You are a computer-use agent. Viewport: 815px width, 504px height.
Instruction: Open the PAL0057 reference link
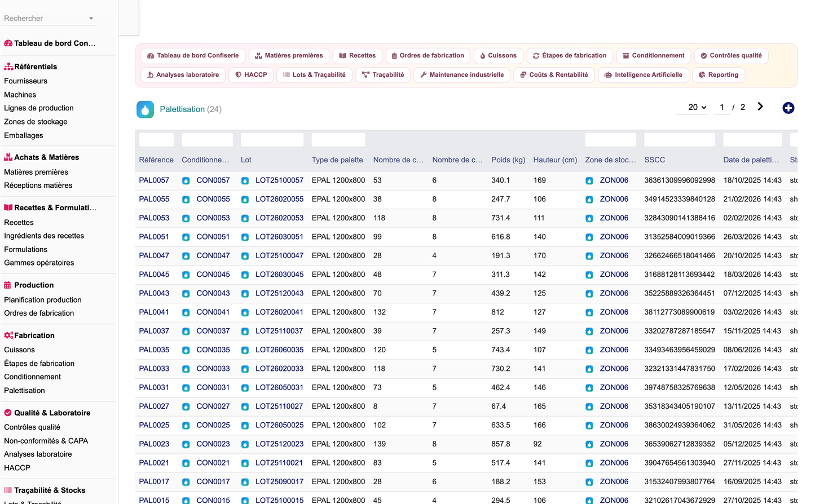pyautogui.click(x=154, y=180)
